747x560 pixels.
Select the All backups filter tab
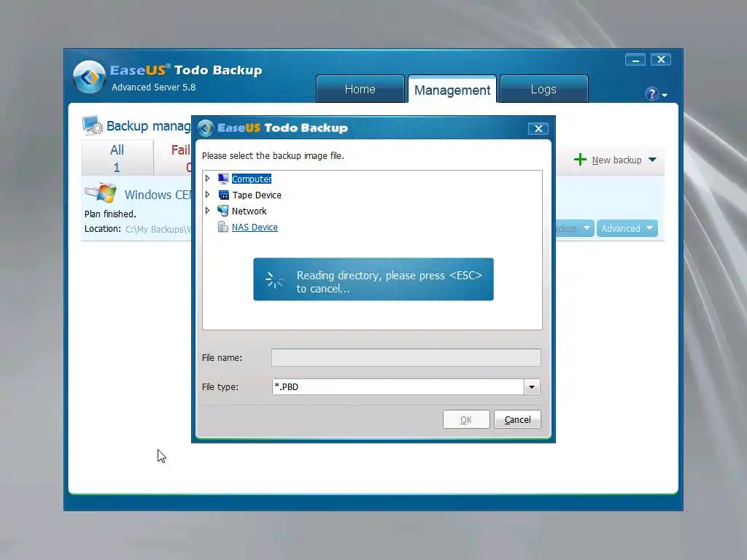tap(117, 158)
